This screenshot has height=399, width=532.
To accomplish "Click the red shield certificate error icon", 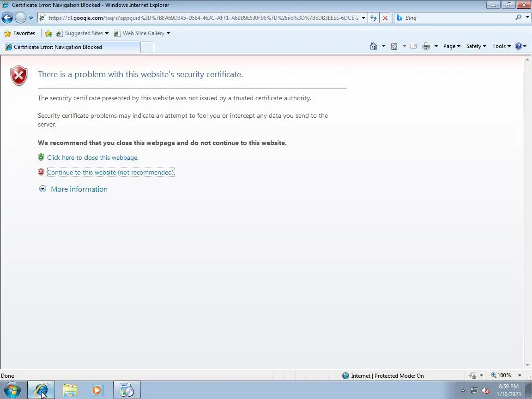I will tap(18, 75).
